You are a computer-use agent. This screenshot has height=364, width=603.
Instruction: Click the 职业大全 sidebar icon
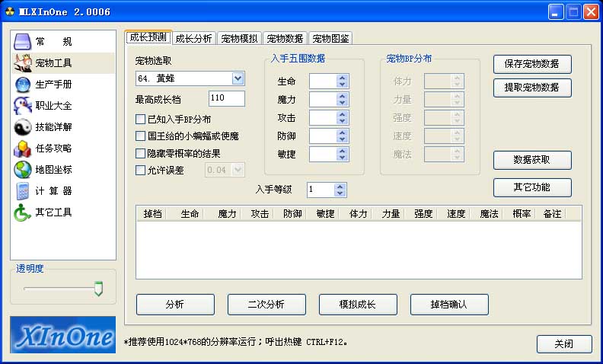pos(23,105)
